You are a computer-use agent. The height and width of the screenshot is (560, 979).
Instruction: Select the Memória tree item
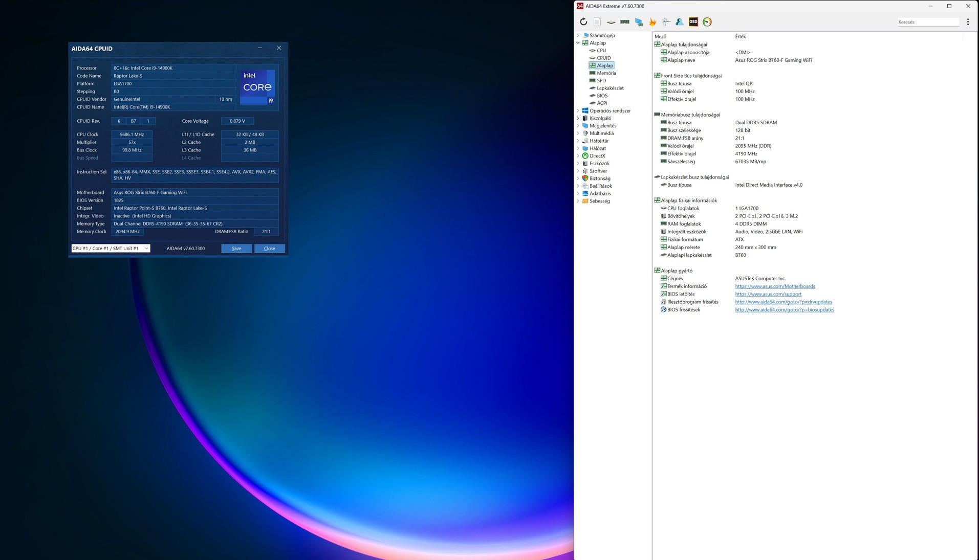click(606, 73)
